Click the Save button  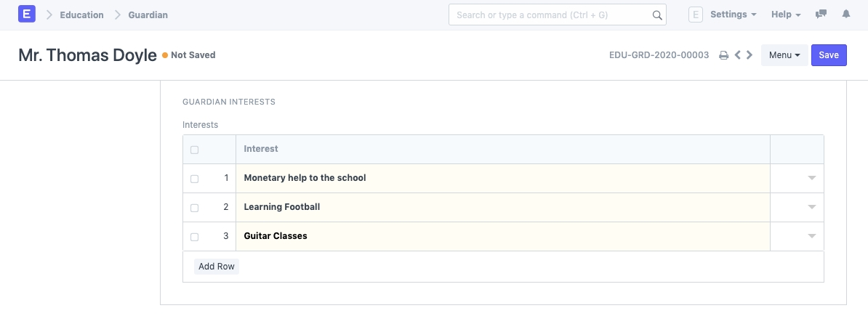829,55
